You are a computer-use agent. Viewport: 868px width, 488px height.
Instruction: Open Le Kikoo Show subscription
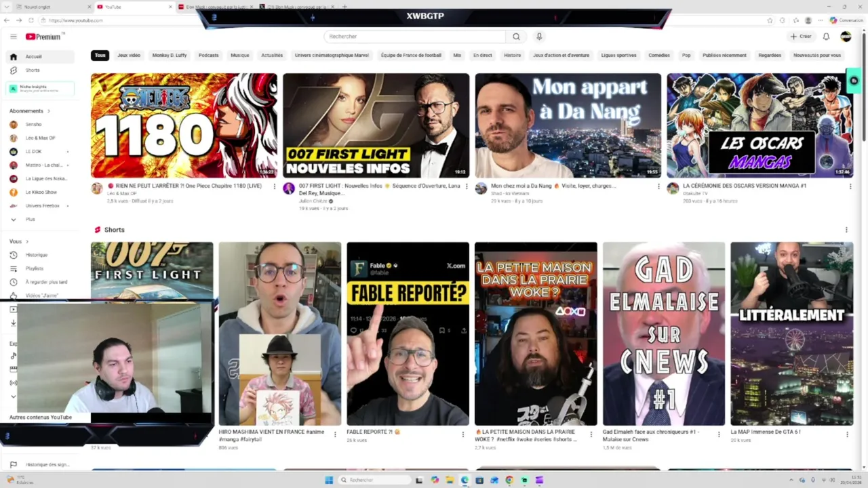[x=41, y=192]
